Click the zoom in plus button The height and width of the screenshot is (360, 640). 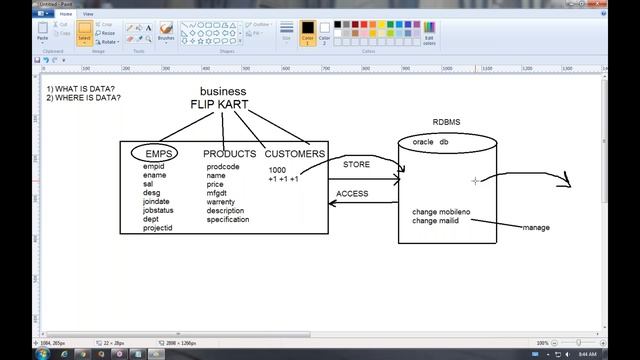pos(603,343)
